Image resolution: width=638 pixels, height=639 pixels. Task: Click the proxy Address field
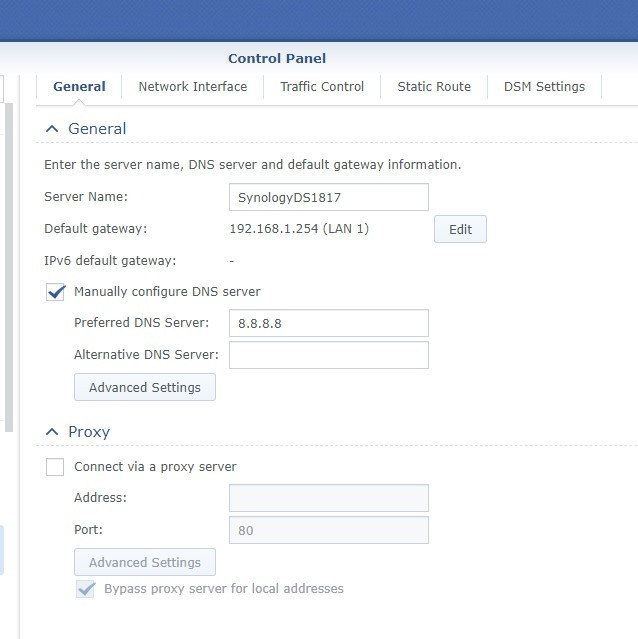(x=328, y=498)
